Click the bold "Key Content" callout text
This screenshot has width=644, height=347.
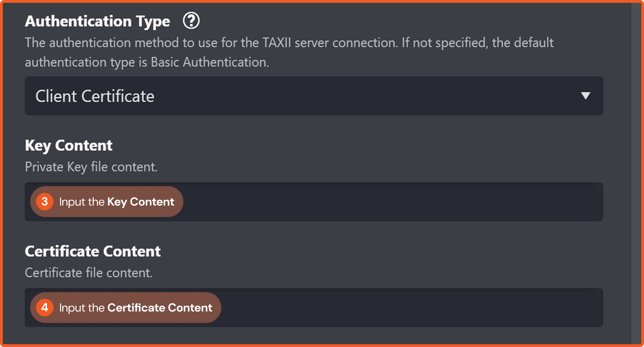point(141,202)
